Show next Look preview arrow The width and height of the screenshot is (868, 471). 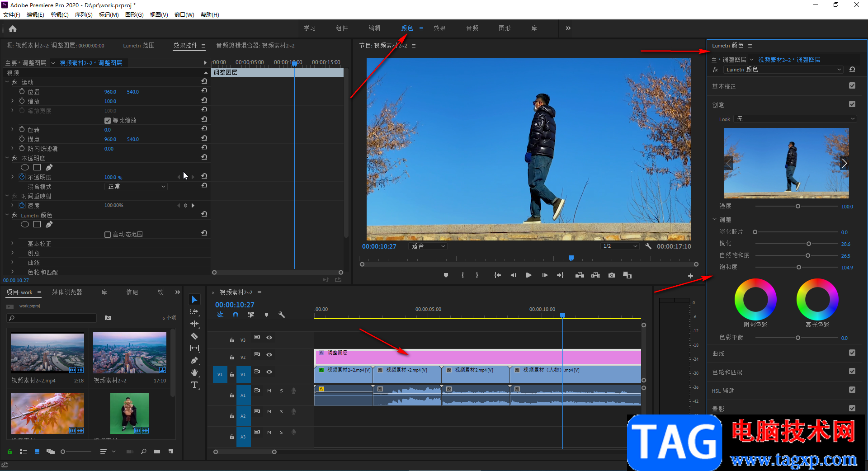click(844, 163)
